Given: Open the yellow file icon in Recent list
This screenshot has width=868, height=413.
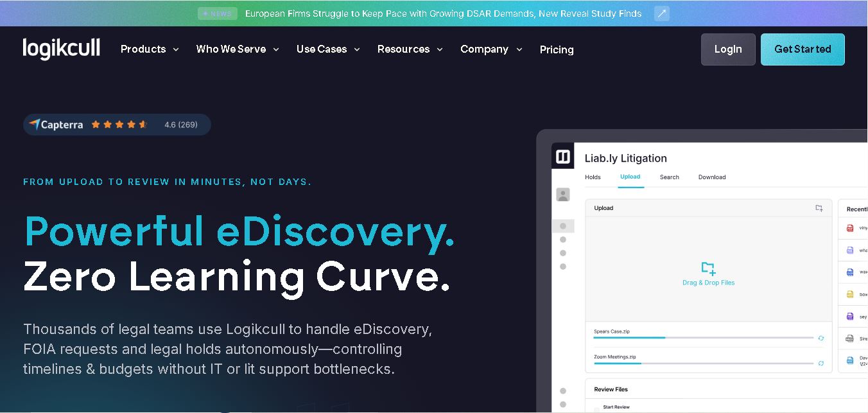Looking at the screenshot, I should 850,294.
